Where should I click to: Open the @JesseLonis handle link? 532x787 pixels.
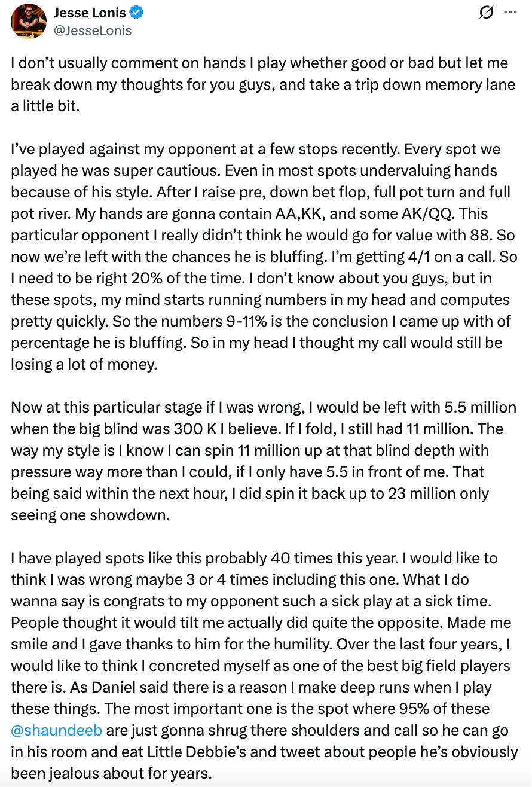(x=92, y=30)
